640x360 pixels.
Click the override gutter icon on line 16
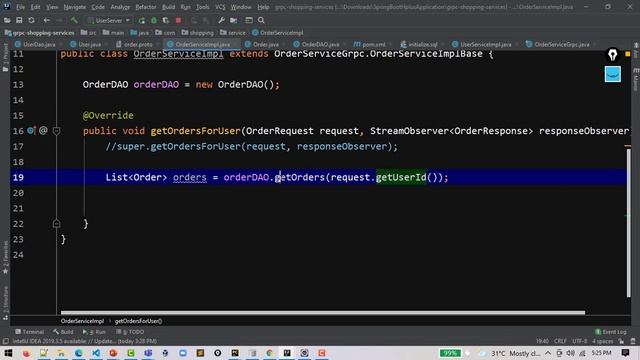point(31,131)
